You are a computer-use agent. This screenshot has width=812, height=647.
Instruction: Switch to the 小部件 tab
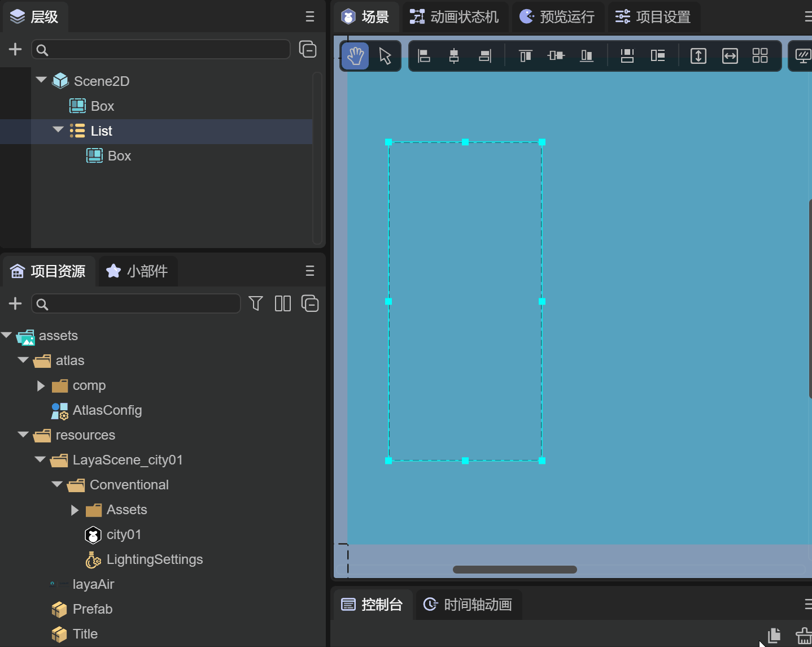tap(138, 271)
